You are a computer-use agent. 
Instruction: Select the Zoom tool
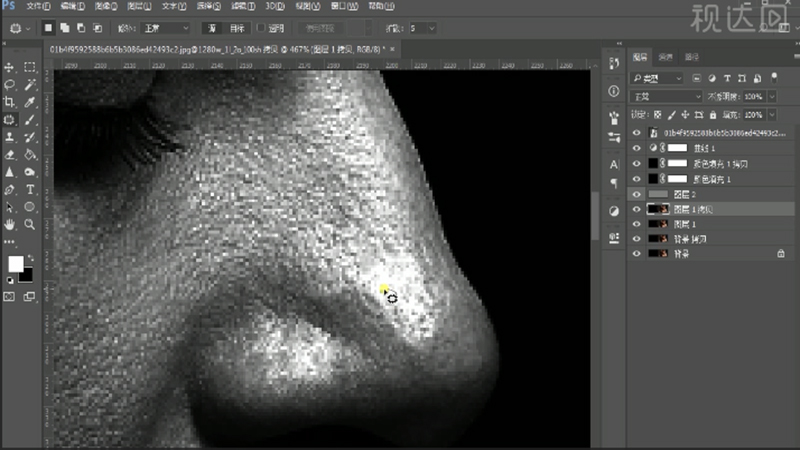[x=30, y=224]
